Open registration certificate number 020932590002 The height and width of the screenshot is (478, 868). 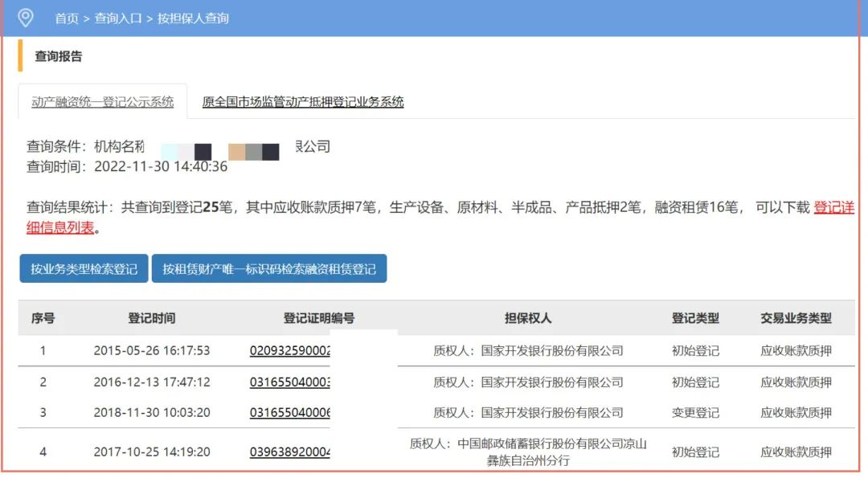coord(290,351)
